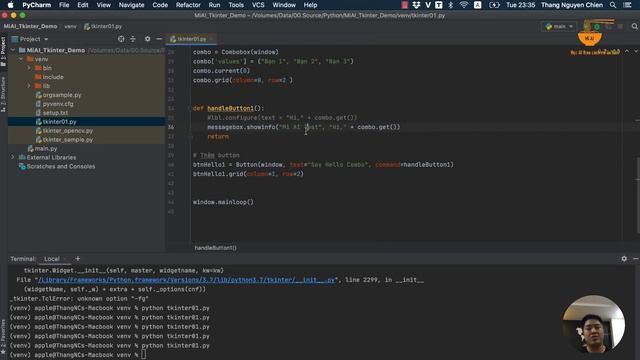Screen dimensions: 640x360
Task: Add a new terminal session
Action: pos(78,258)
